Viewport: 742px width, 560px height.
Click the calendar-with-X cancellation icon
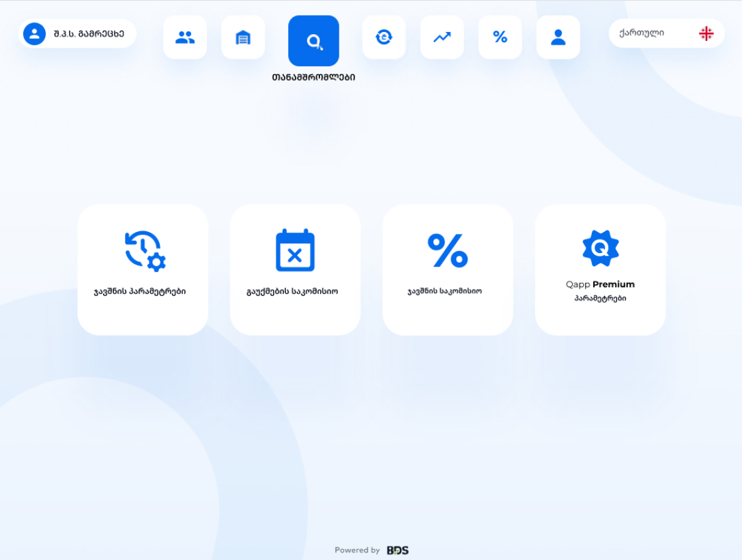pyautogui.click(x=295, y=250)
